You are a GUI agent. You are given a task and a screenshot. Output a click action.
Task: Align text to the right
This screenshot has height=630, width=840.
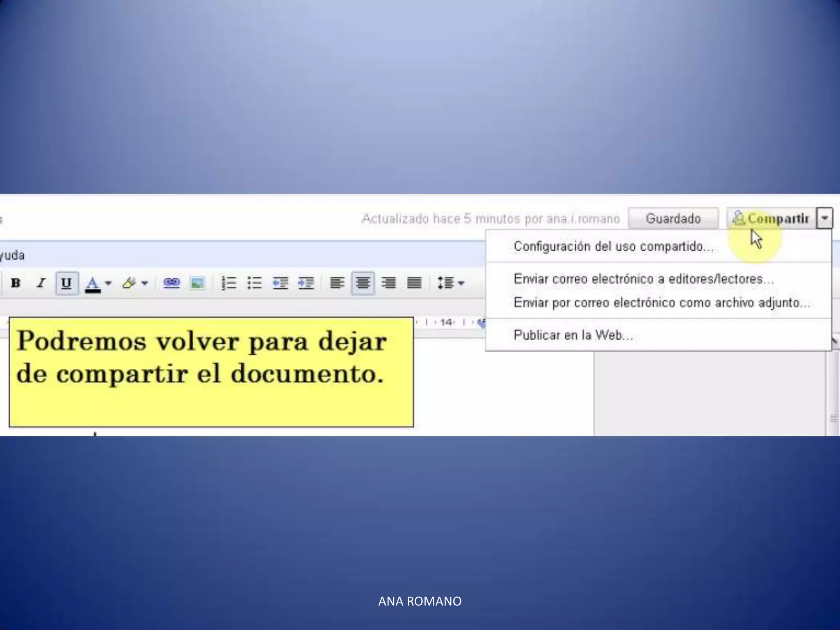point(388,283)
